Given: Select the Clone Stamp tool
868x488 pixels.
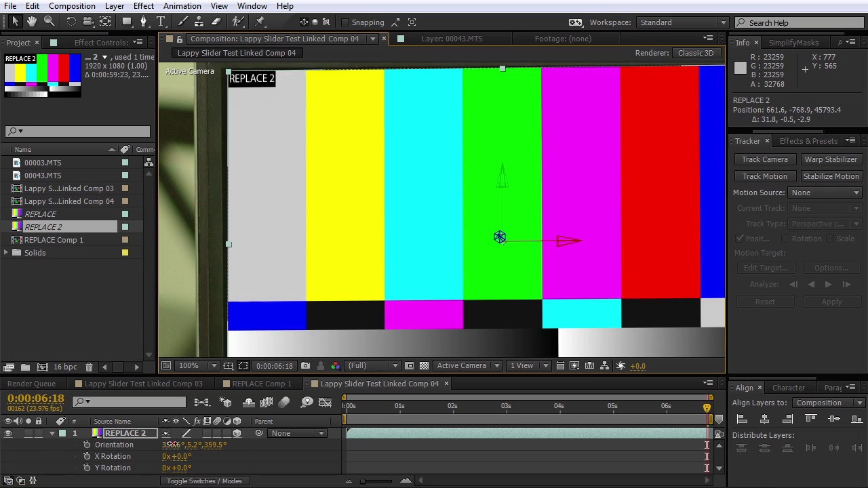Looking at the screenshot, I should click(199, 22).
